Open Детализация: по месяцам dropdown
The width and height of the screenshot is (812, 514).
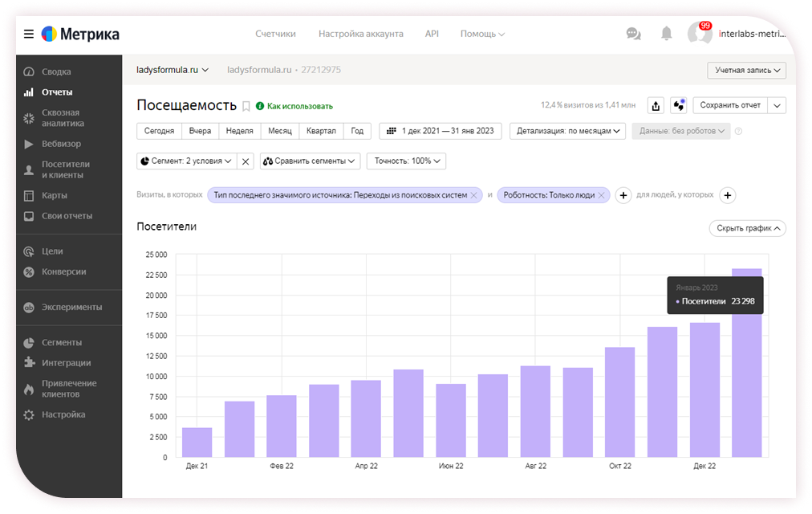[x=567, y=131]
